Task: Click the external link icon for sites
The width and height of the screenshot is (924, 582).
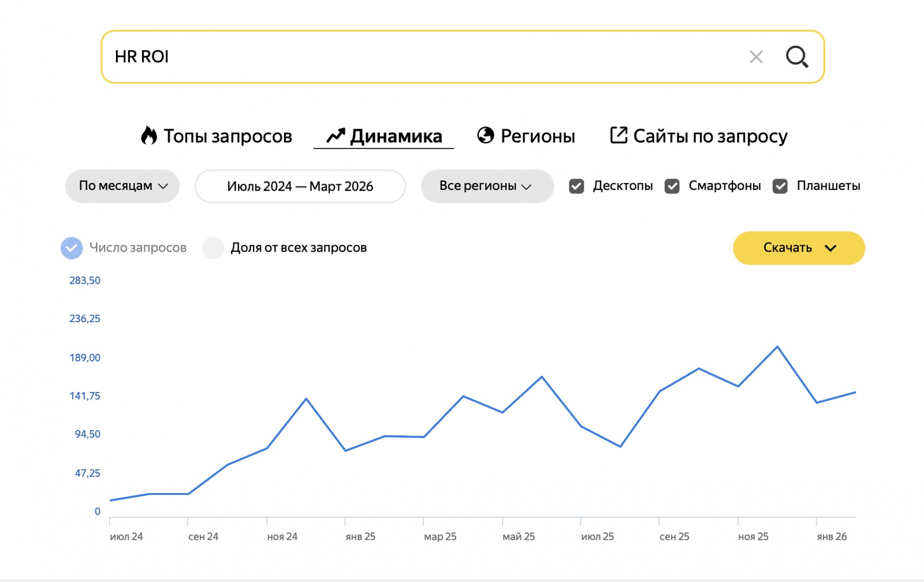Action: (619, 135)
